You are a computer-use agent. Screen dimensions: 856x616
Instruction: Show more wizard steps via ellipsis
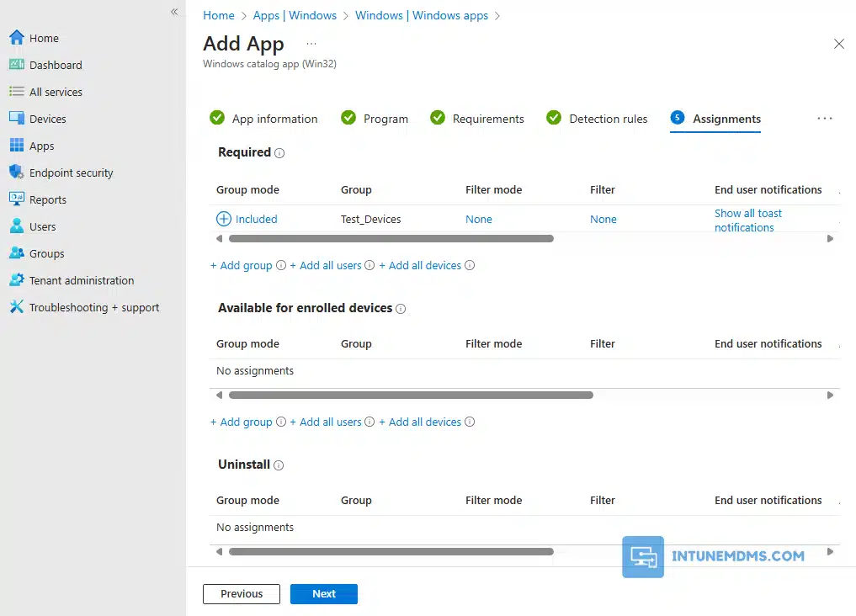824,119
